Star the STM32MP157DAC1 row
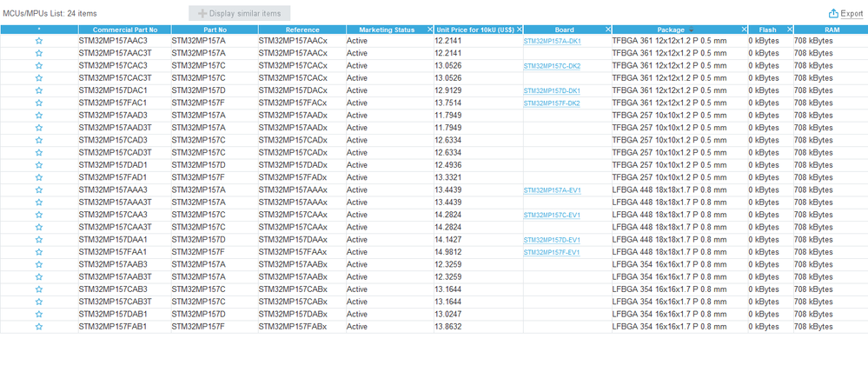This screenshot has width=868, height=372. 39,90
